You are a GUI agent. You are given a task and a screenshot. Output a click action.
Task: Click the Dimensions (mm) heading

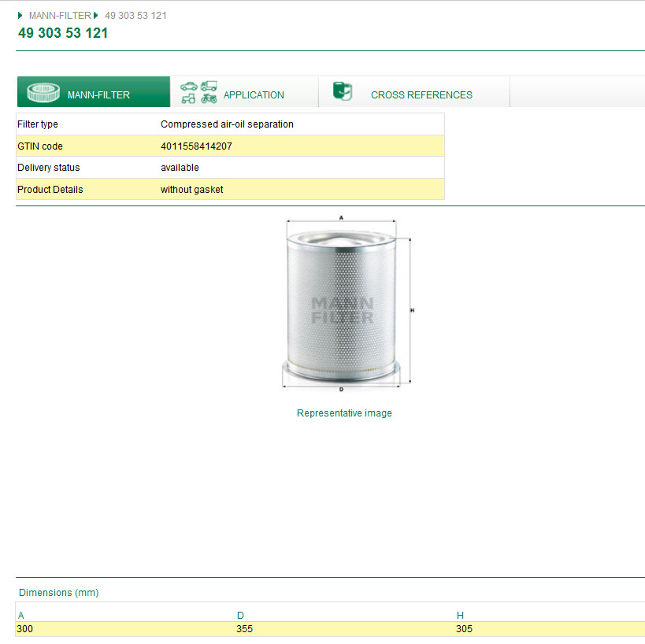pyautogui.click(x=59, y=593)
